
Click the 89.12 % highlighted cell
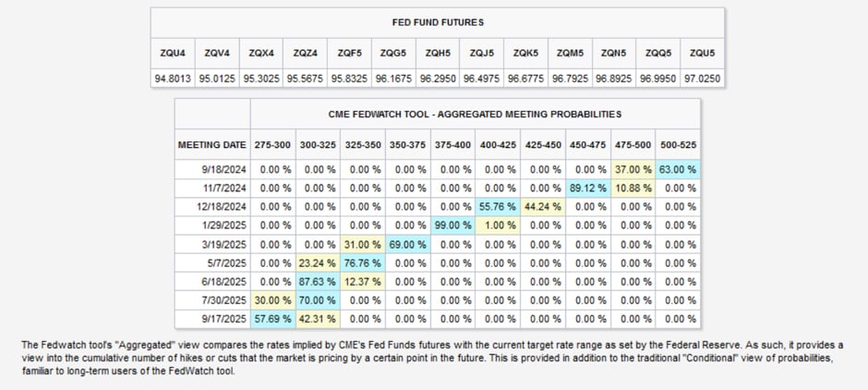(588, 188)
